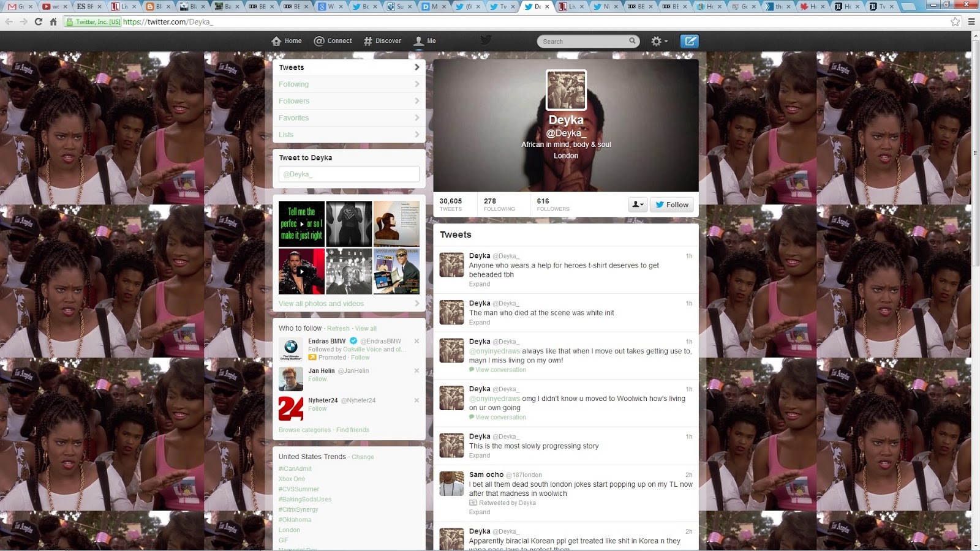
Task: Open the Connect page
Action: click(333, 41)
